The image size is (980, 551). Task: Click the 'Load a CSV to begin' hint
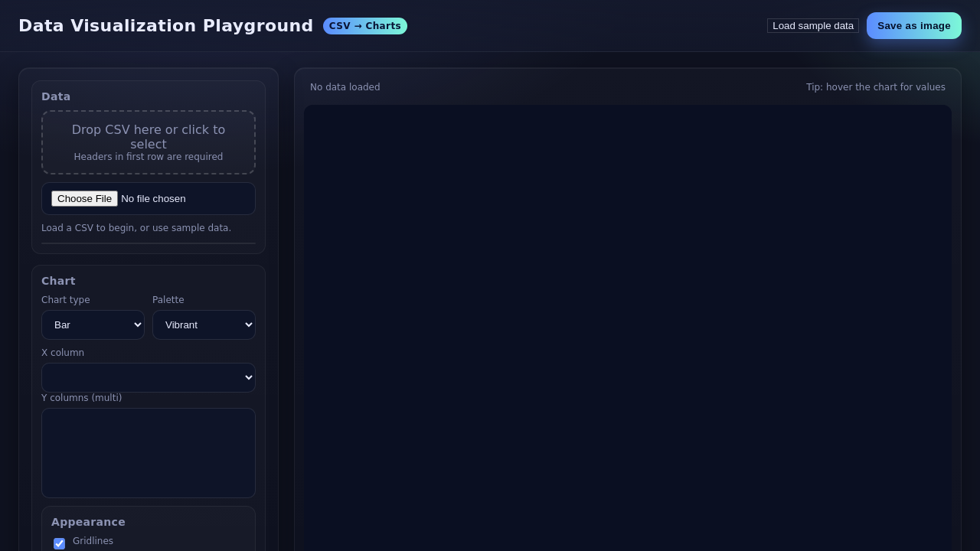[x=136, y=228]
